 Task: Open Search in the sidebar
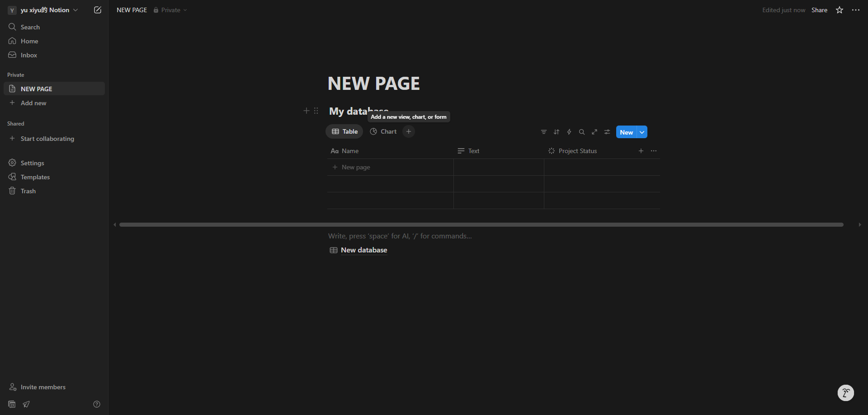(54, 27)
